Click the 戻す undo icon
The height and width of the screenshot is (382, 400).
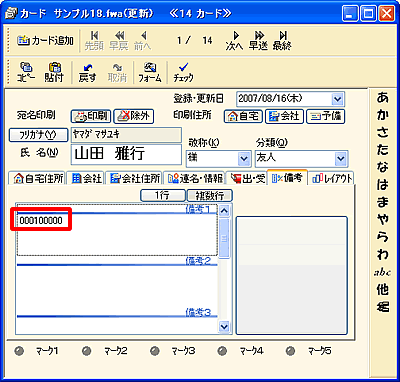pos(87,72)
